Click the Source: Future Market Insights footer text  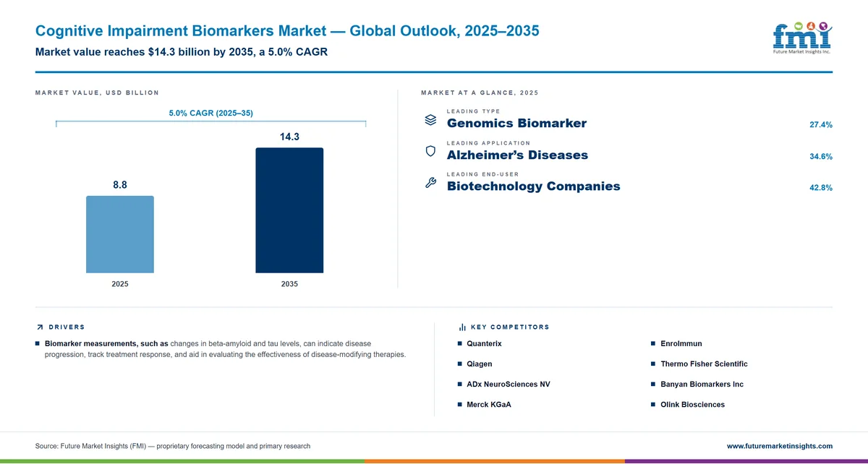(x=173, y=447)
